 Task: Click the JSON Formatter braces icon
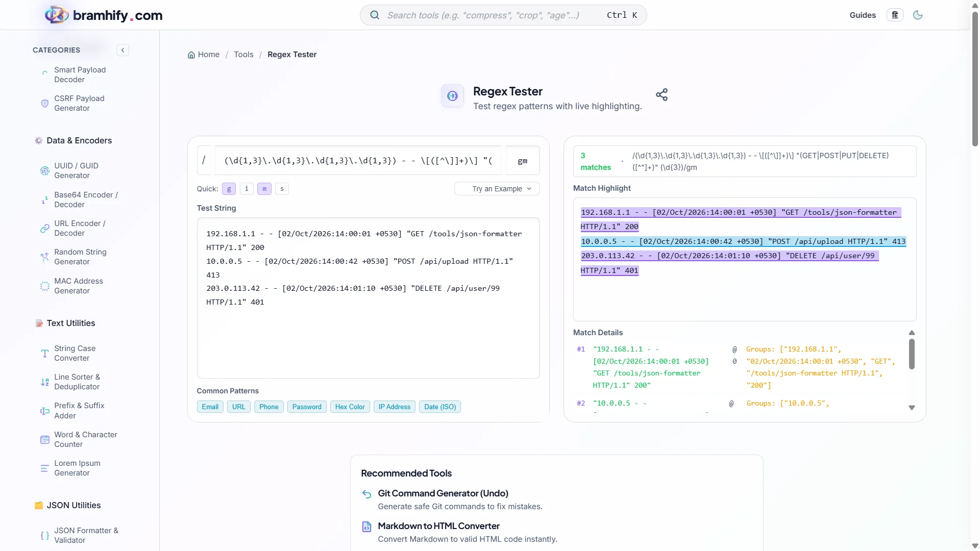(x=45, y=536)
